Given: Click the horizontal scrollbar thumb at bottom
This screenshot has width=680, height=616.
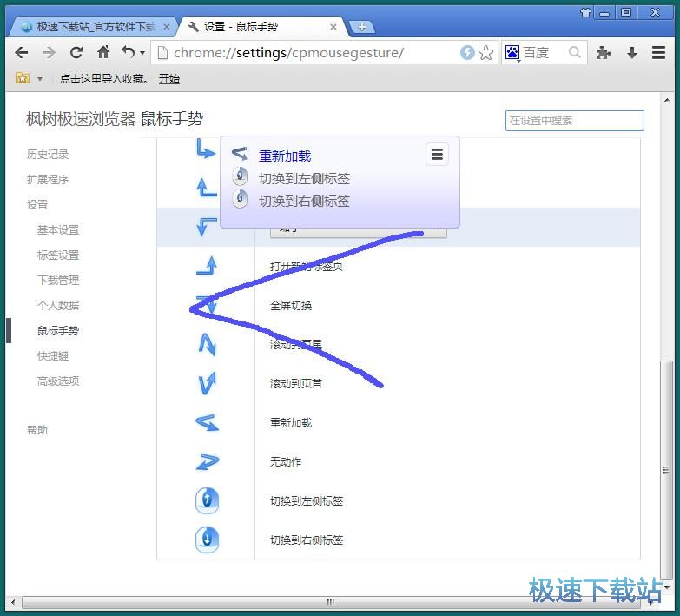Looking at the screenshot, I should [330, 602].
